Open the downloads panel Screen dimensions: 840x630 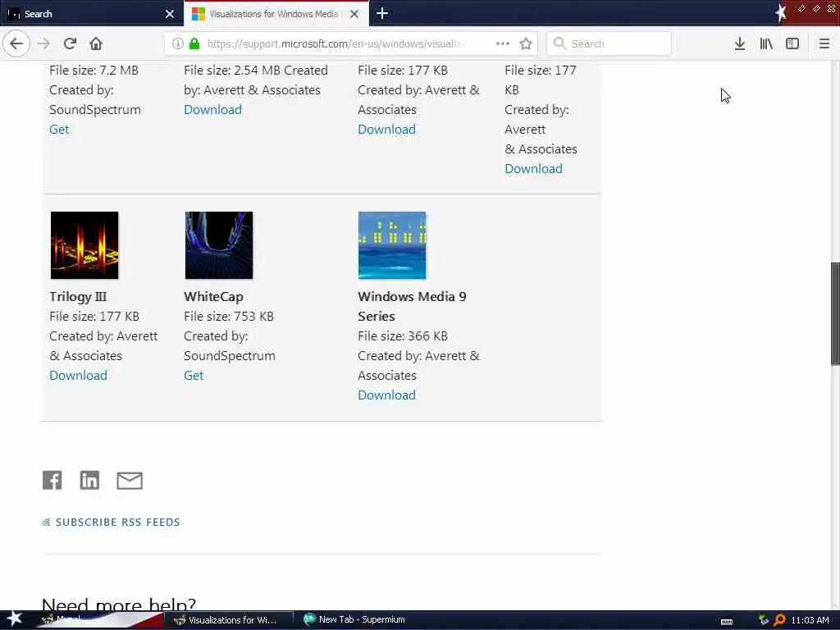(x=740, y=43)
